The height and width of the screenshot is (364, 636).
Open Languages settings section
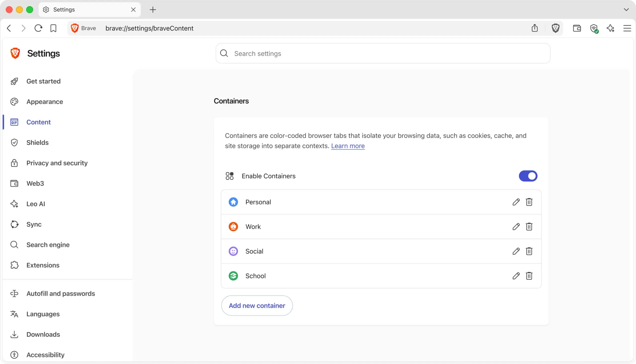point(43,314)
